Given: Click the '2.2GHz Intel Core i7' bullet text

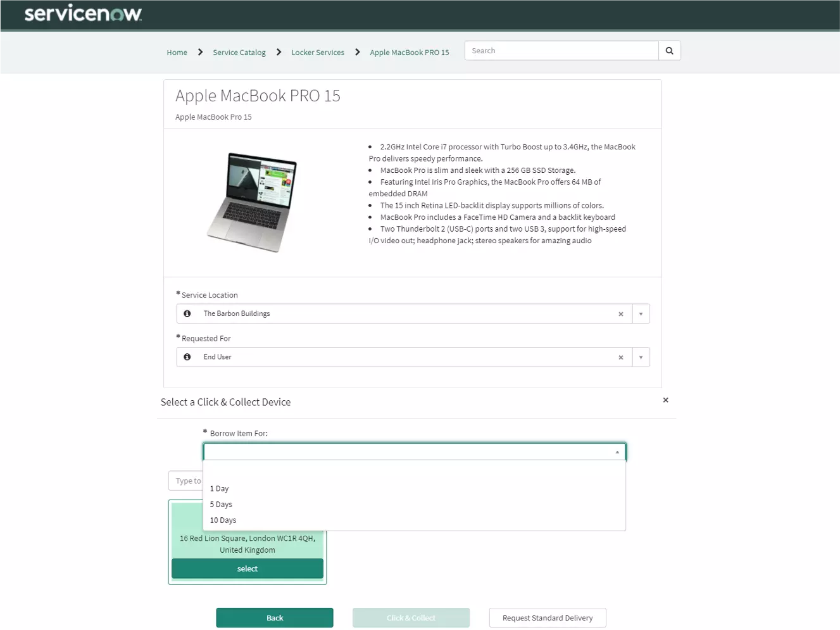Looking at the screenshot, I should pyautogui.click(x=502, y=153).
